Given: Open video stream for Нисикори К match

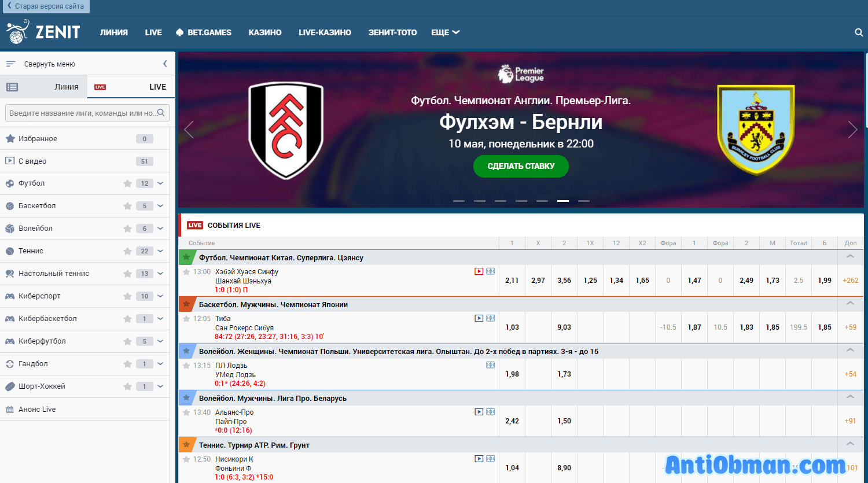Looking at the screenshot, I should (479, 459).
